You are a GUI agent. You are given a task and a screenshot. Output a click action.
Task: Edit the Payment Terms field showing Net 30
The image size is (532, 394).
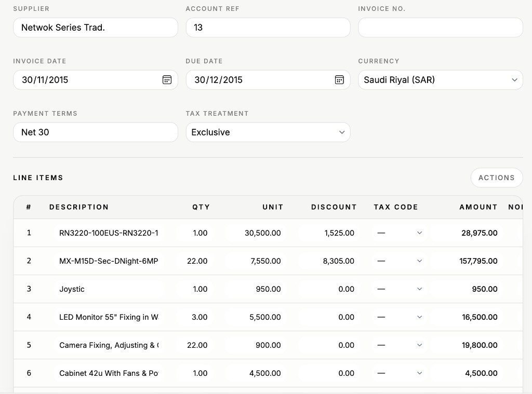tap(95, 132)
